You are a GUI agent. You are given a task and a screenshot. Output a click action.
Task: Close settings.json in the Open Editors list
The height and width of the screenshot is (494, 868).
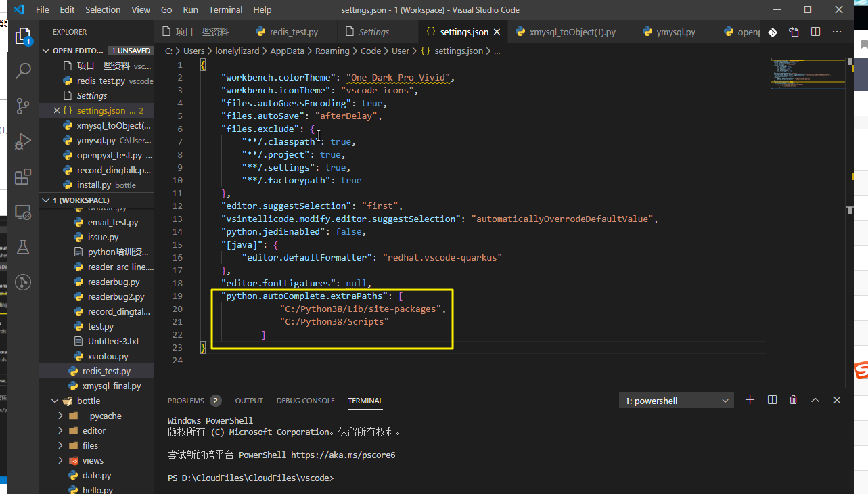[x=57, y=110]
